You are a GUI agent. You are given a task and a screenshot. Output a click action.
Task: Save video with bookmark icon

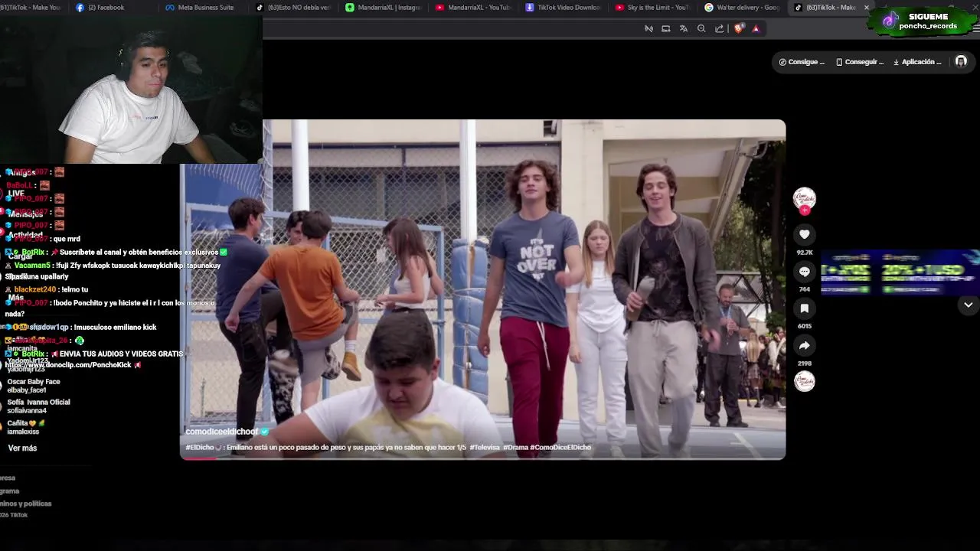[x=804, y=308]
